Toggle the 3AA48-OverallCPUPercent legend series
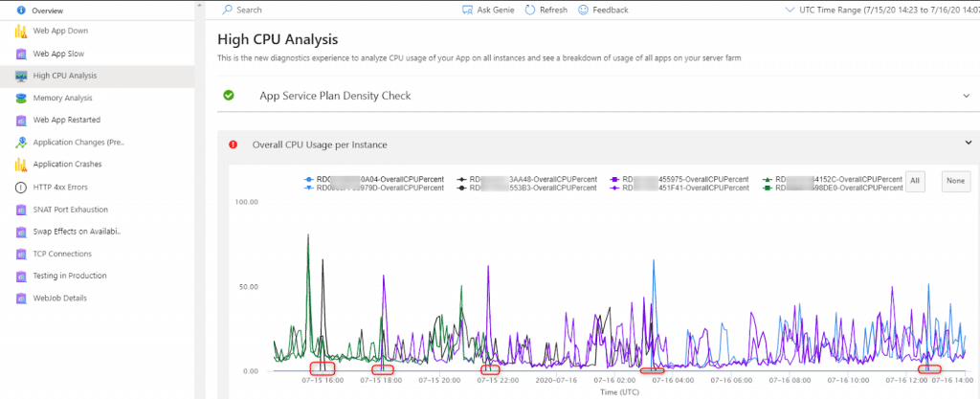This screenshot has width=980, height=399. [x=527, y=179]
